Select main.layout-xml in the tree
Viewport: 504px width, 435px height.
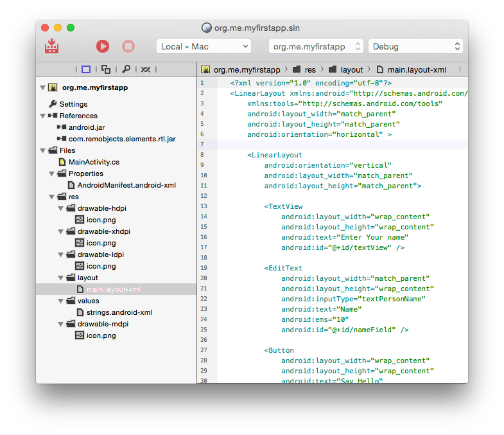[116, 289]
